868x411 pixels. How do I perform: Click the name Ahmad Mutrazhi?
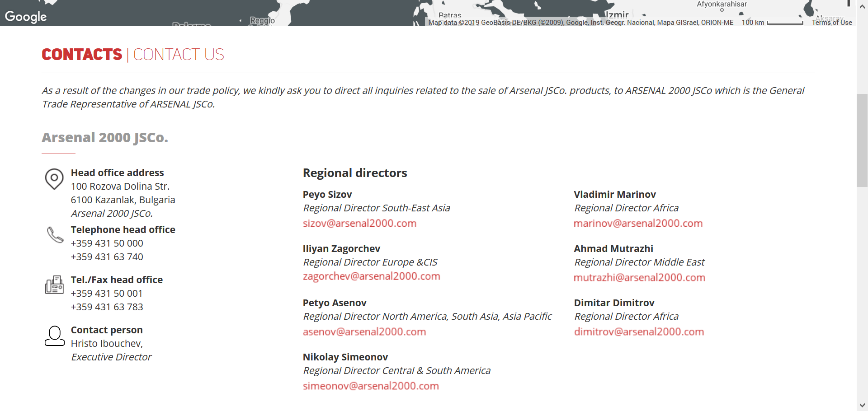point(613,248)
